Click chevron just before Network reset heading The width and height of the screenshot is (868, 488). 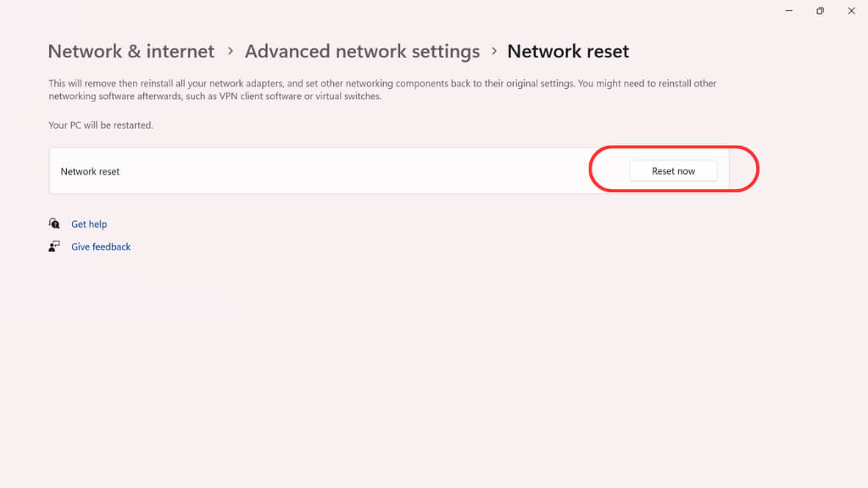pyautogui.click(x=494, y=52)
